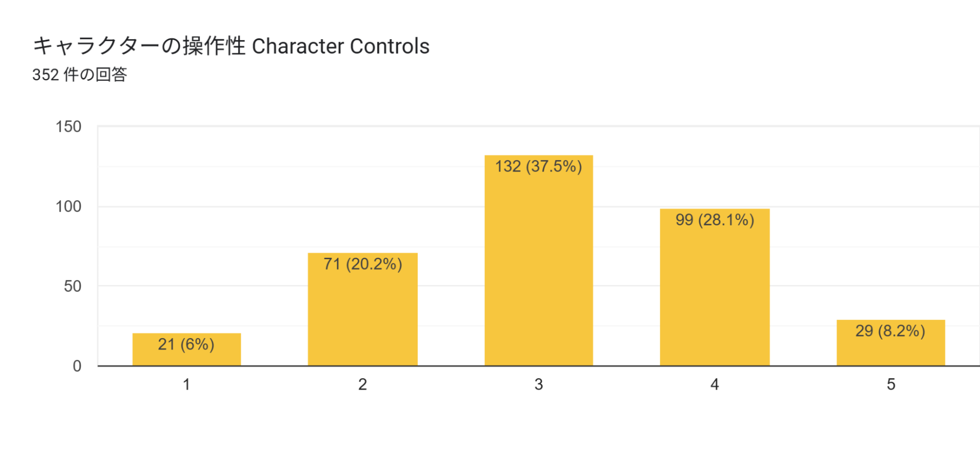Click the y-axis value '50'
The image size is (980, 466).
click(x=73, y=287)
